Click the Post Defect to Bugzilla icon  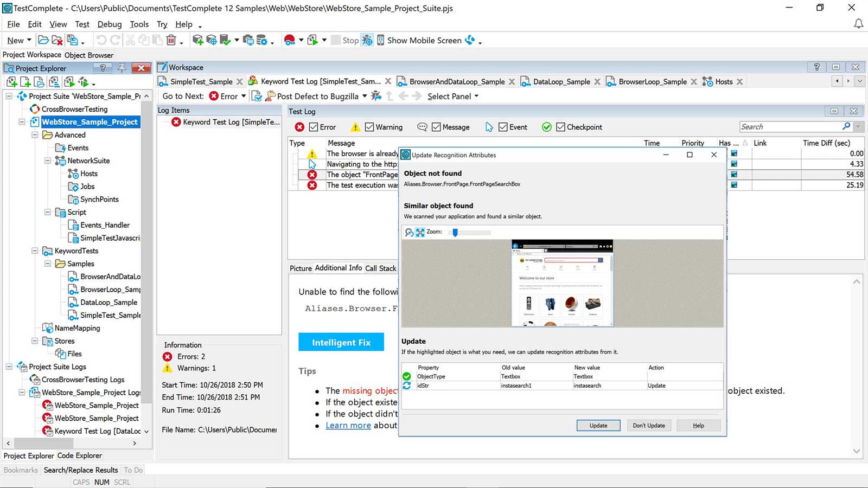(270, 96)
